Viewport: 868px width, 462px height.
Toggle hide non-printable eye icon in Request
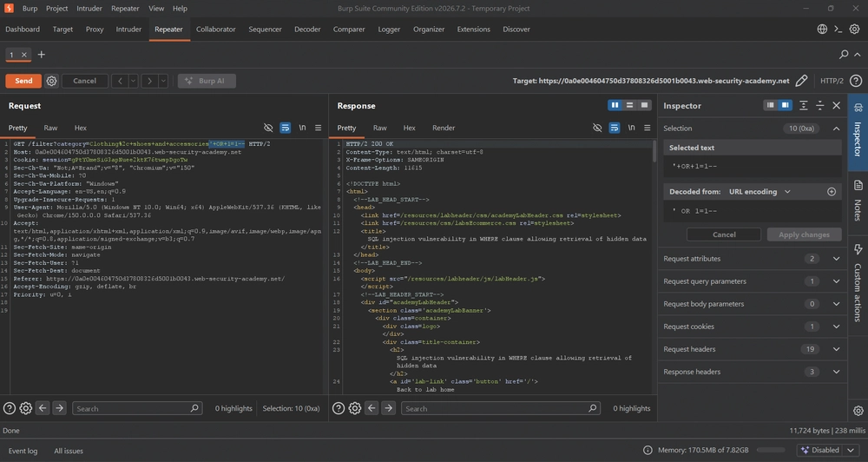[x=268, y=128]
